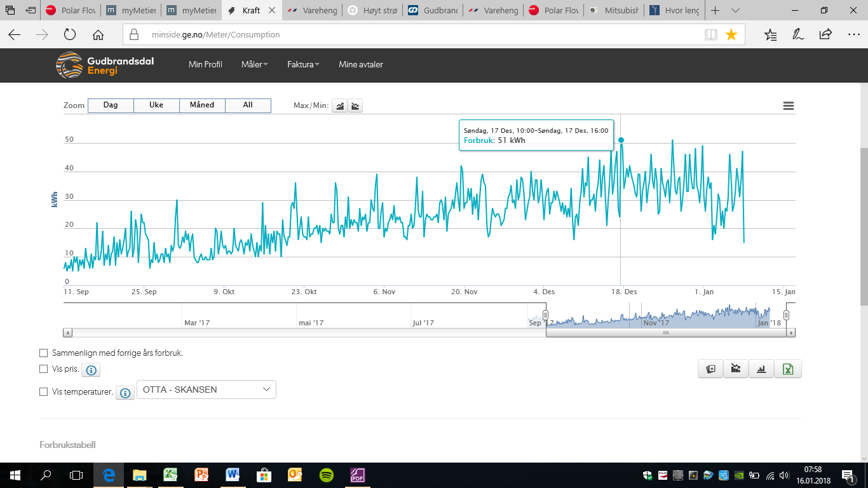
Task: Click info icon next to Vis temperaturer
Action: [125, 393]
